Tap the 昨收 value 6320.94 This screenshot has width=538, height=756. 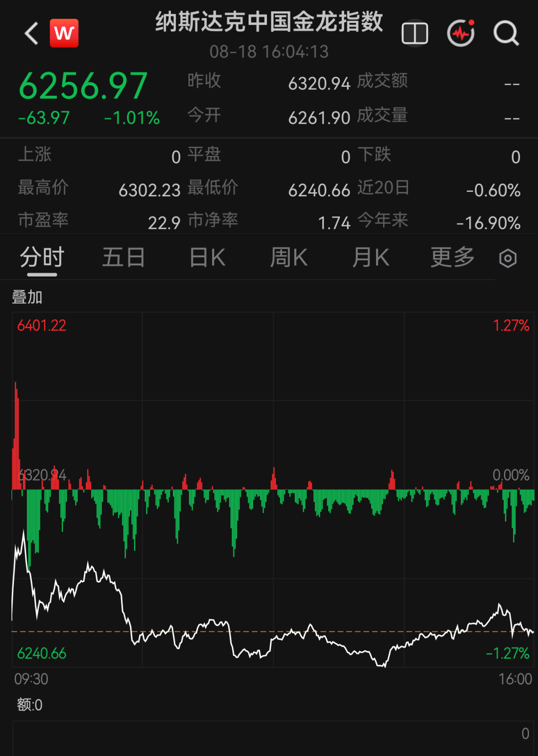point(319,84)
